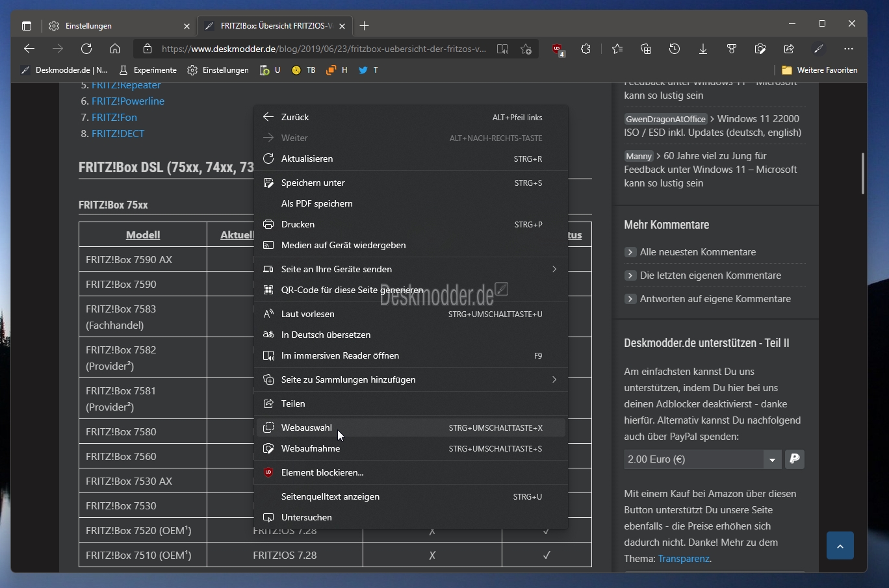Open Immersive Reader icon in address bar
Screen dimensions: 889x588
tap(502, 49)
